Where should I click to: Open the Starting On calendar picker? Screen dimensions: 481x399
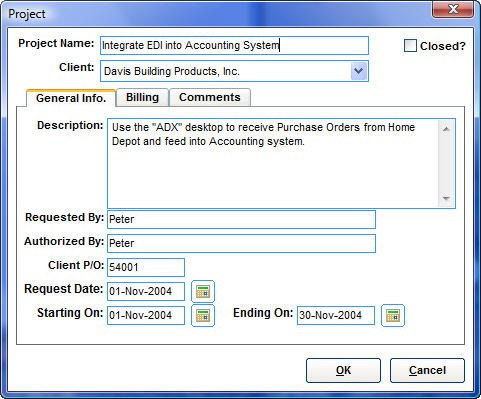click(203, 315)
